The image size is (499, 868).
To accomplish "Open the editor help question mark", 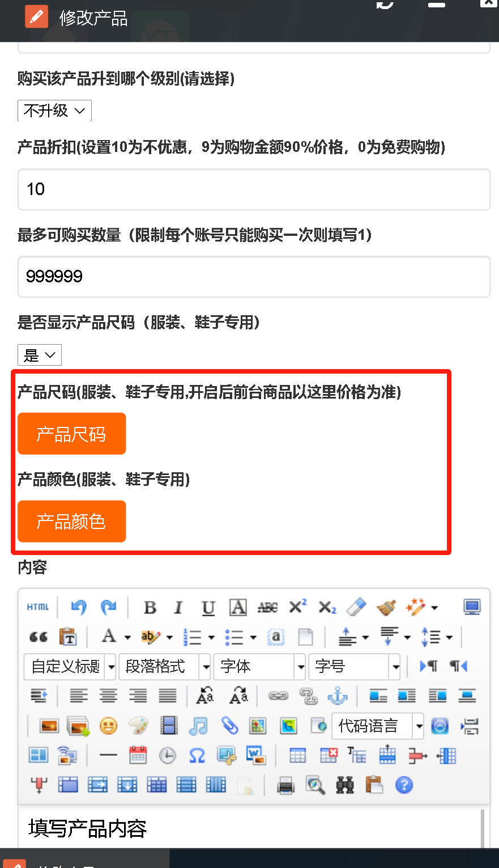I will (404, 785).
